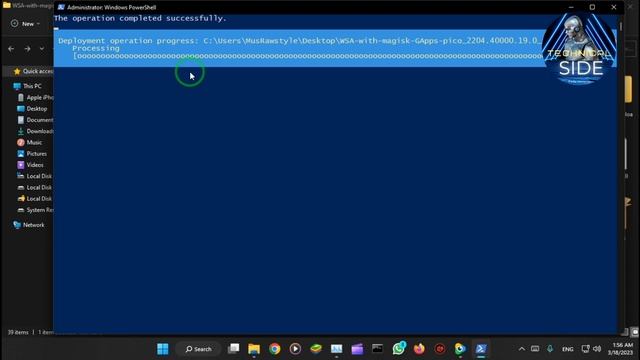The image size is (640, 360).
Task: Click the deployment progress bar
Action: [308, 56]
